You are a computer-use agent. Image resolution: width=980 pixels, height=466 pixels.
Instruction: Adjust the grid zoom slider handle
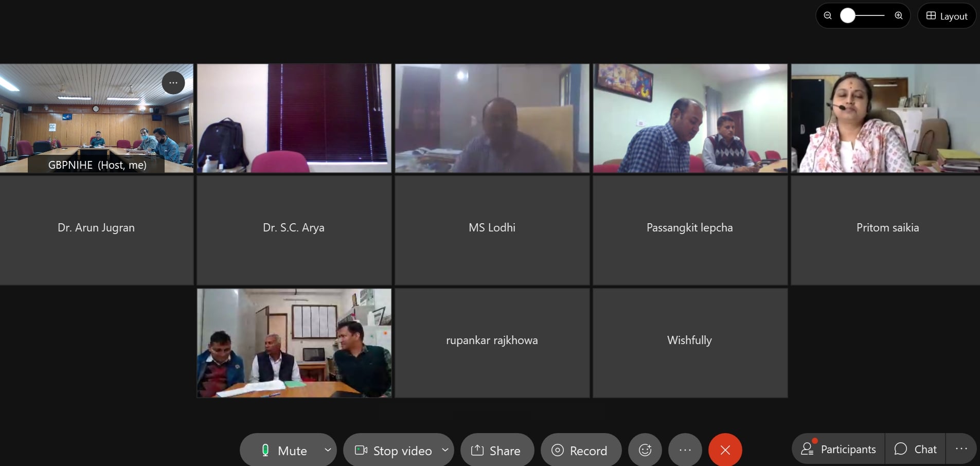pyautogui.click(x=848, y=15)
